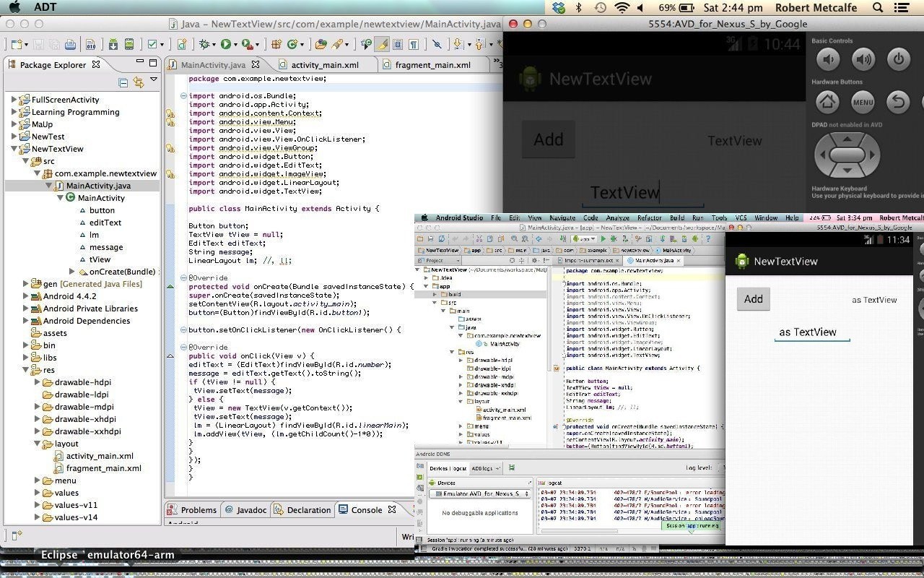The width and height of the screenshot is (924, 578).
Task: Click Session app running balloon
Action: [x=692, y=526]
